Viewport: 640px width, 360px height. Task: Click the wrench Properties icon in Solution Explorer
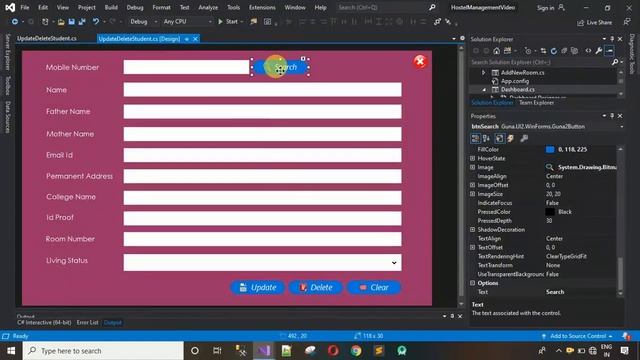[x=599, y=51]
